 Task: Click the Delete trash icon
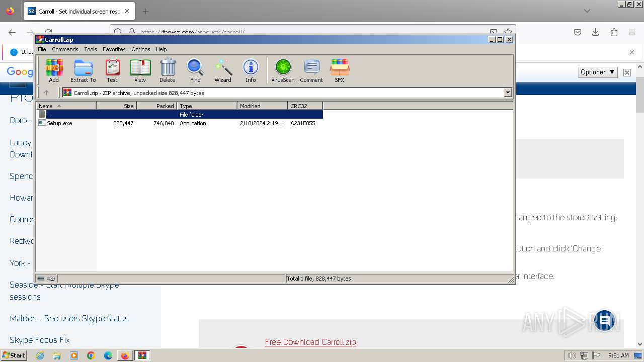[168, 70]
